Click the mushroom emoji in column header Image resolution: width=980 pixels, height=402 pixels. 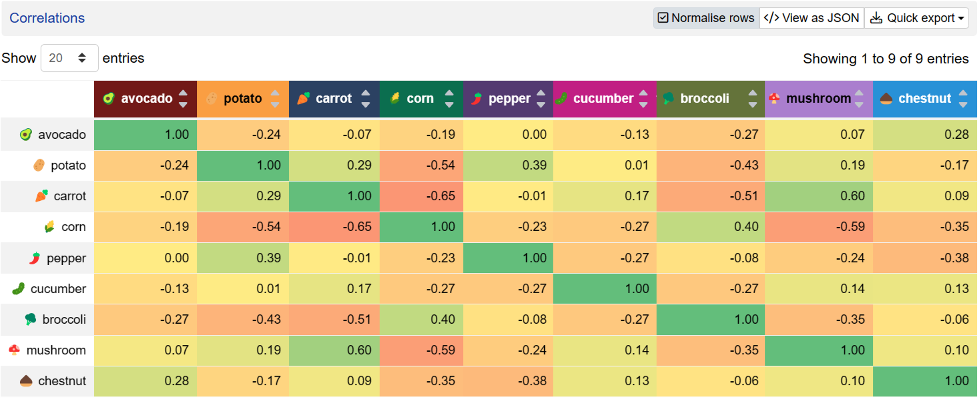[x=774, y=98]
